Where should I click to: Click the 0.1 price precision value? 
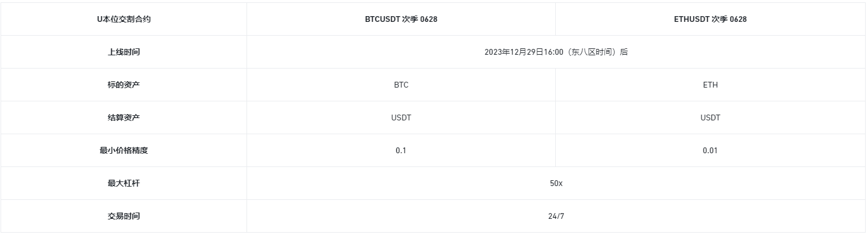401,150
